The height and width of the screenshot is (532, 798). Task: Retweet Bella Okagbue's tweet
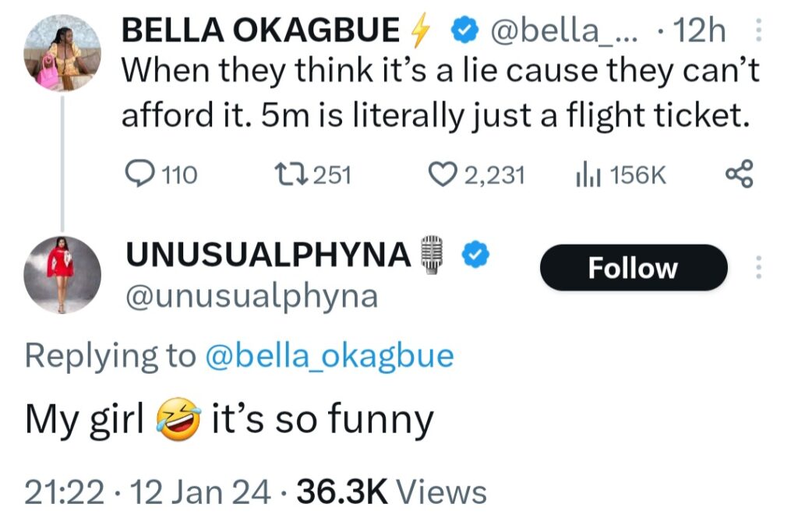294,174
